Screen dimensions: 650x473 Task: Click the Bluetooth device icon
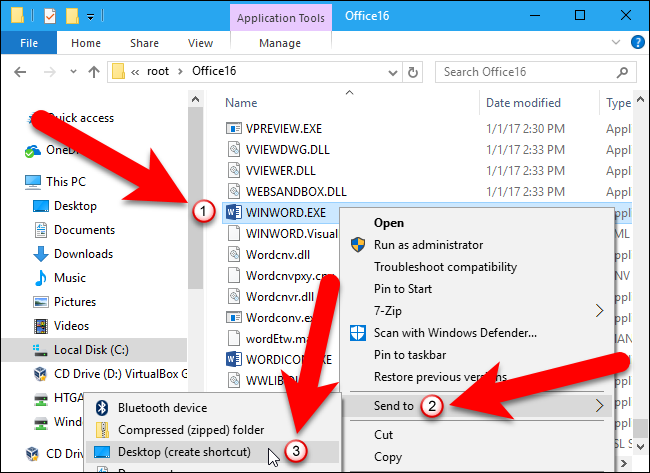click(102, 408)
